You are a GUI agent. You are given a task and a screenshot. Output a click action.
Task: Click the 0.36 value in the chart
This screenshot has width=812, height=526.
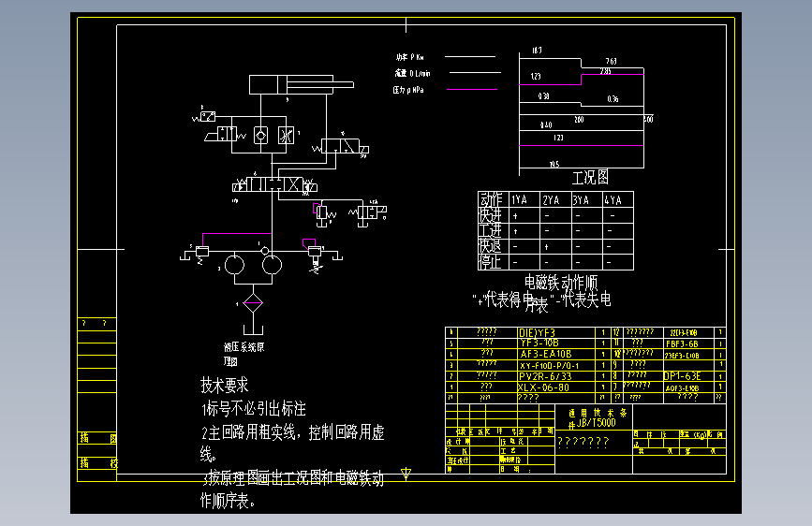(x=613, y=99)
